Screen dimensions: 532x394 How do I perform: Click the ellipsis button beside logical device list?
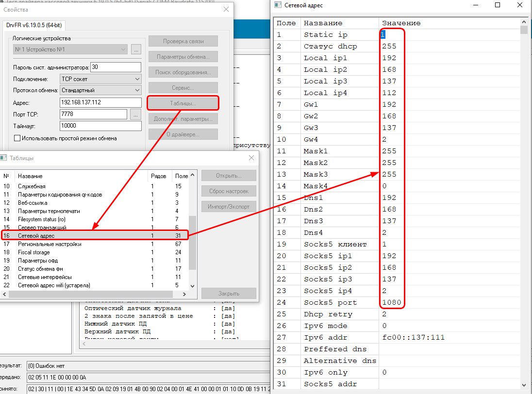pos(135,49)
